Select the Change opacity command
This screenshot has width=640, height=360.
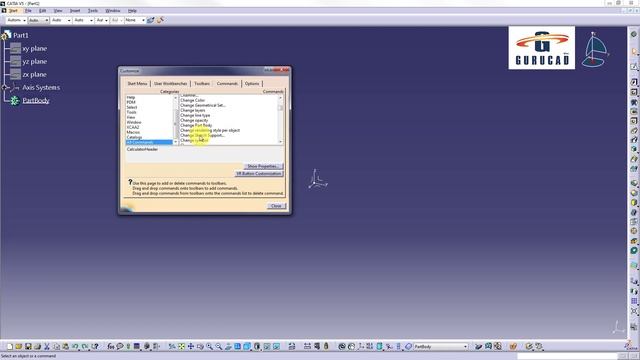click(194, 120)
